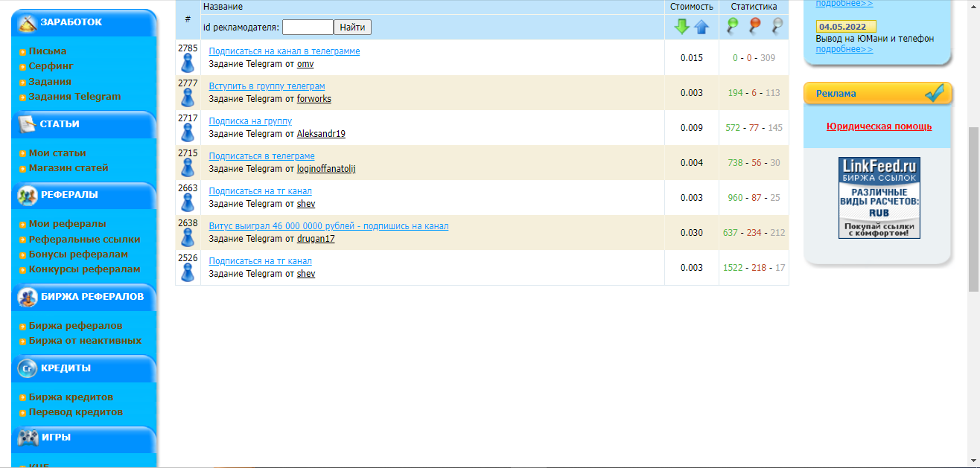Open advertiser loginoffanatolij profile link

(x=326, y=169)
